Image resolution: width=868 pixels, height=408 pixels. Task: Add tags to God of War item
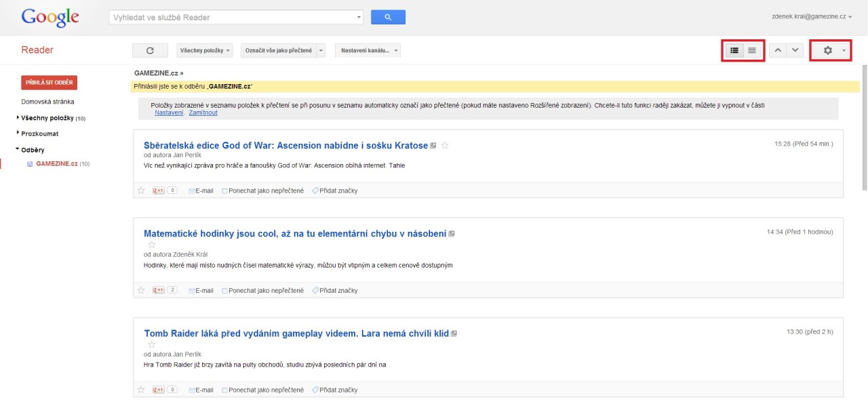click(335, 190)
